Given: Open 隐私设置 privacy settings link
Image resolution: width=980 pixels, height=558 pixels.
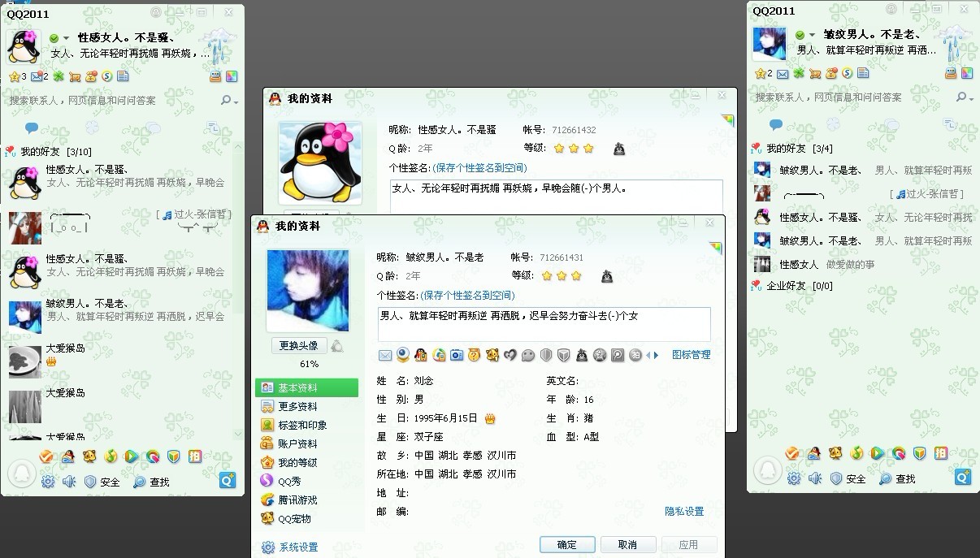Looking at the screenshot, I should (x=684, y=512).
